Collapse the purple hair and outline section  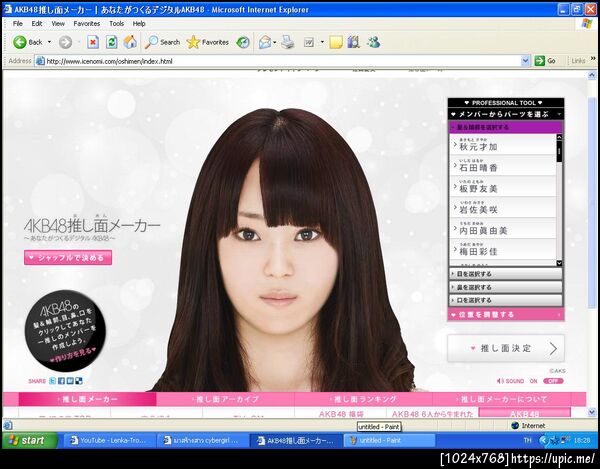[505, 127]
